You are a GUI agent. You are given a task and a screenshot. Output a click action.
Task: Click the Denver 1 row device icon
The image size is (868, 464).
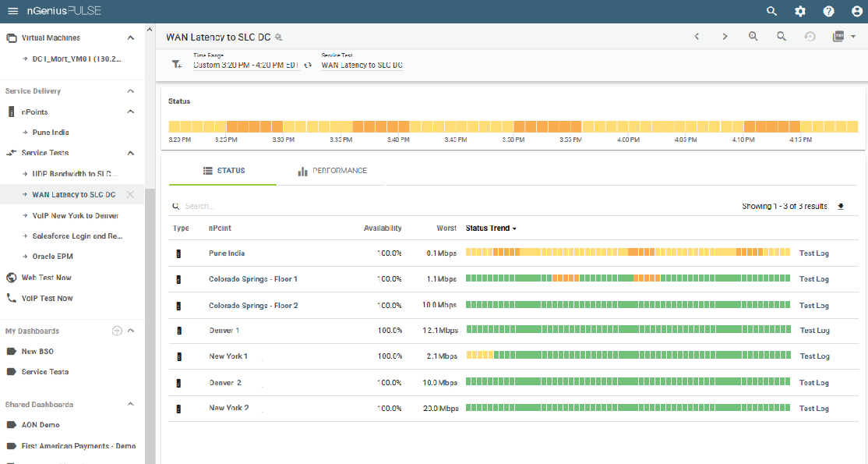point(178,331)
